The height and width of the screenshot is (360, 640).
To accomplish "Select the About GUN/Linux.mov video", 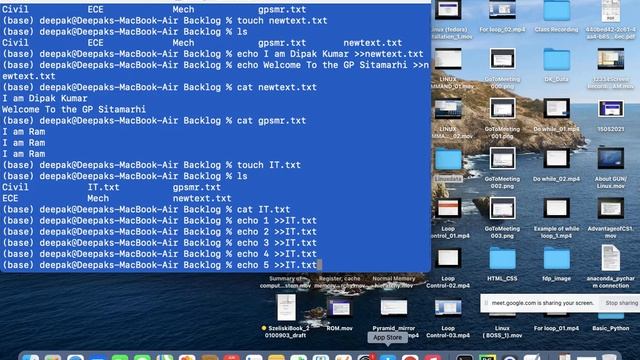I will 611,158.
